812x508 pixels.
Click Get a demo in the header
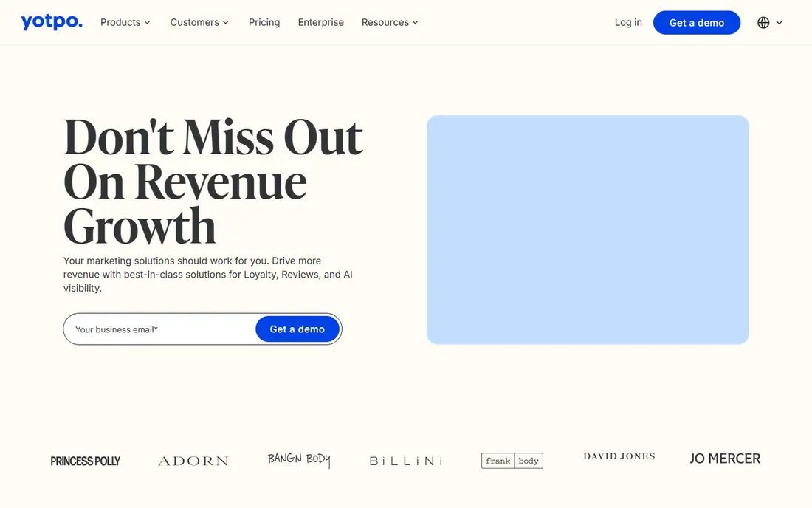(x=697, y=23)
